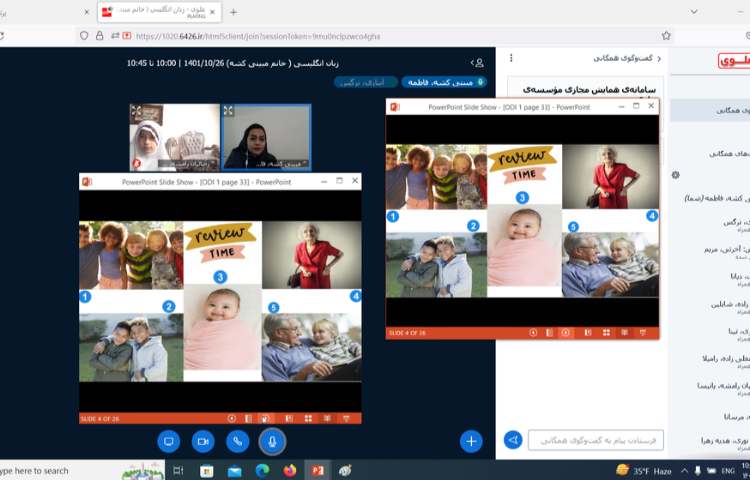This screenshot has height=480, width=750.
Task: Send the public chat message
Action: click(513, 440)
